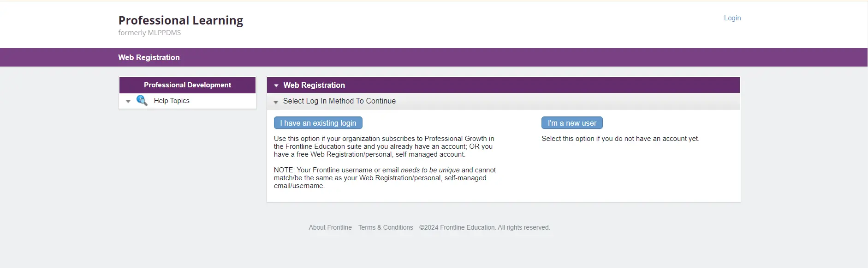Click the Select Log In Method To Continue heading

339,101
